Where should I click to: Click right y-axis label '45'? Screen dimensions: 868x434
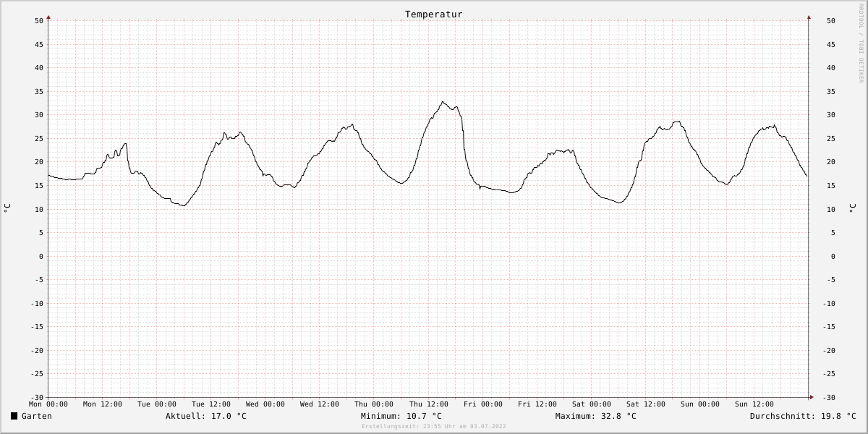(x=831, y=45)
